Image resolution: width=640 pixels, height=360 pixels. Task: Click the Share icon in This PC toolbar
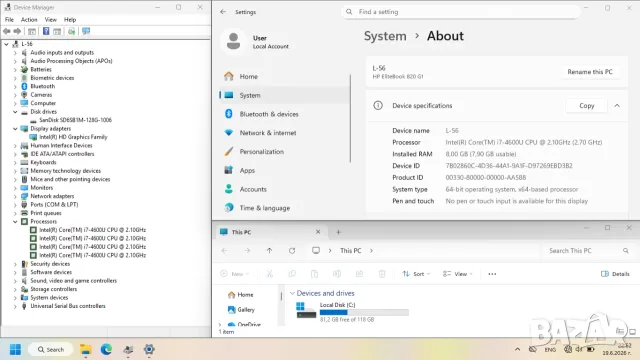pyautogui.click(x=359, y=274)
